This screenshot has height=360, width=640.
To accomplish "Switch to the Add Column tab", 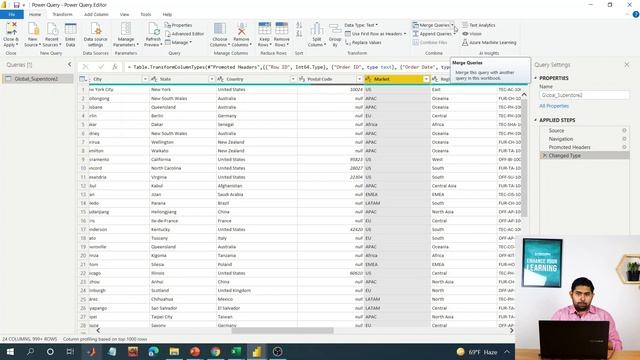I will pos(96,14).
